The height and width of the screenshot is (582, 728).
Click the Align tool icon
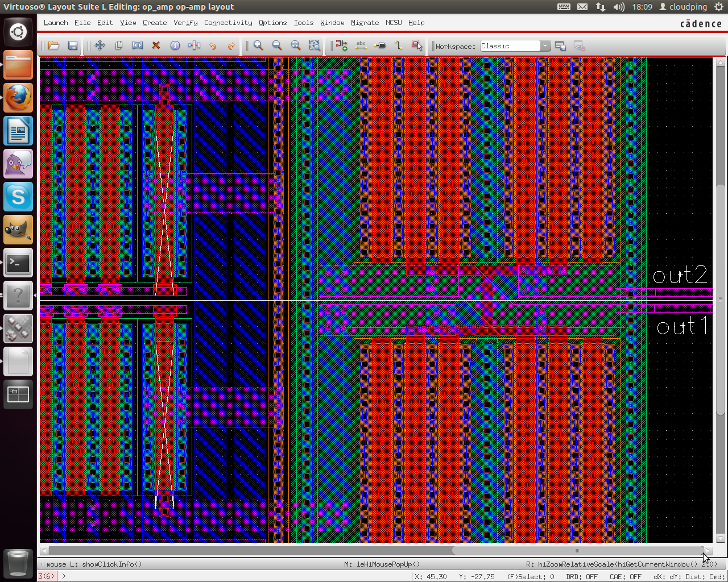pyautogui.click(x=194, y=45)
